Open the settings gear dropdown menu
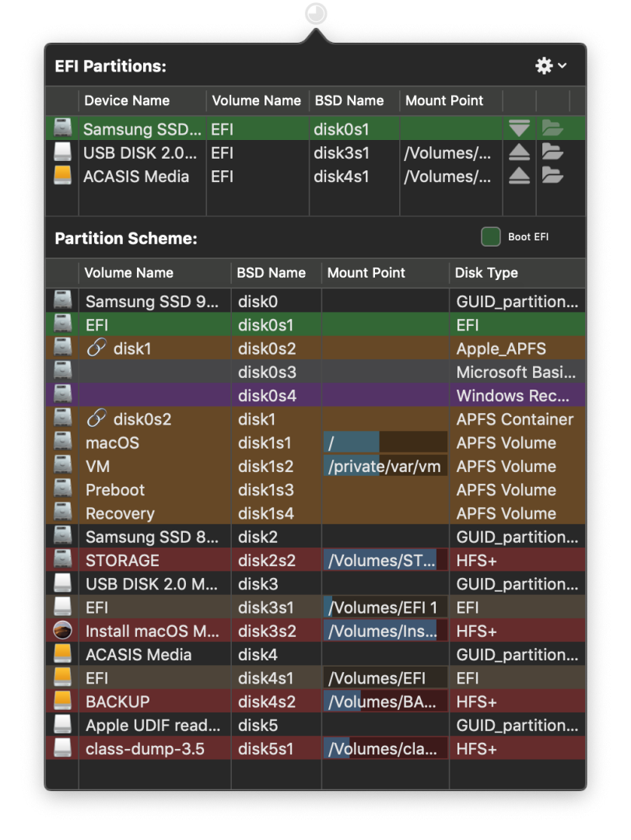The height and width of the screenshot is (840, 631). [550, 66]
